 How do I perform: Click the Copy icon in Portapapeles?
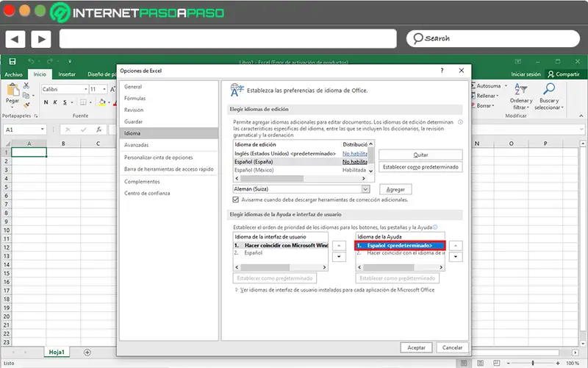tap(26, 96)
